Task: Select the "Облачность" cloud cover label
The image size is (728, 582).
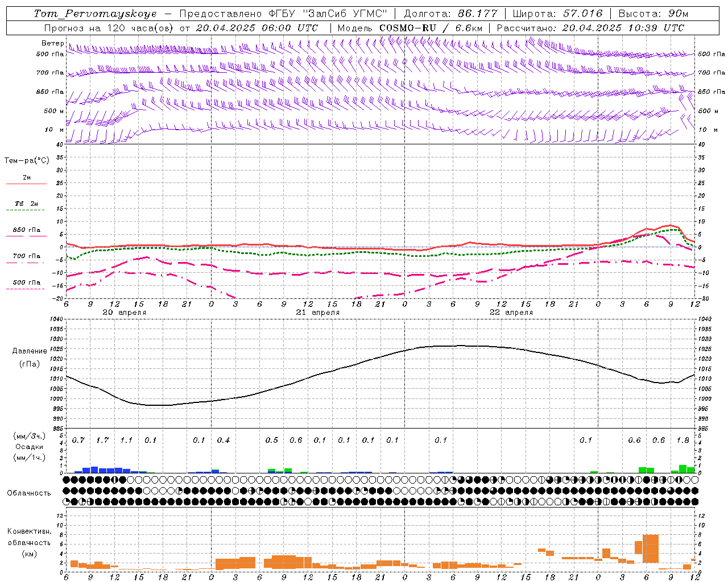Action: tap(29, 493)
